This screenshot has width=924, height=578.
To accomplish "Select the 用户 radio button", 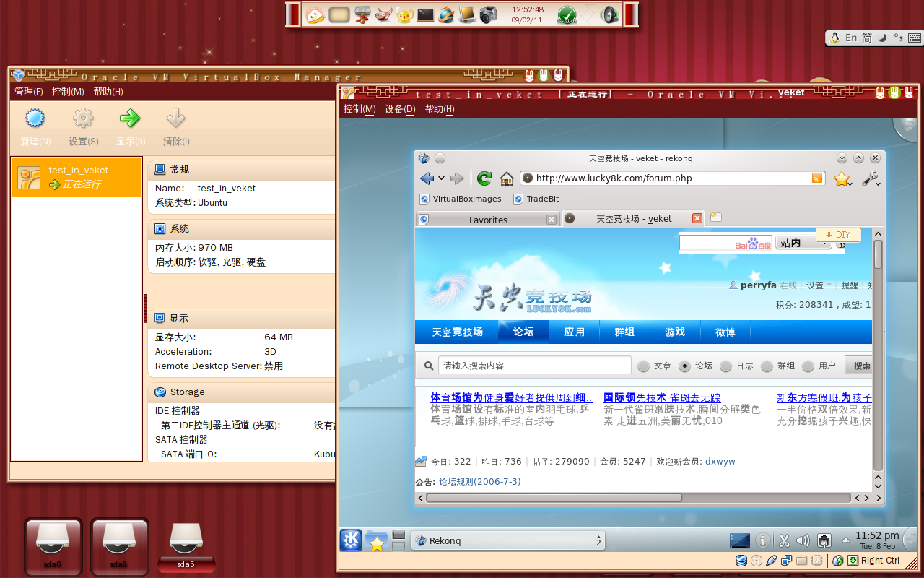I will pyautogui.click(x=808, y=366).
